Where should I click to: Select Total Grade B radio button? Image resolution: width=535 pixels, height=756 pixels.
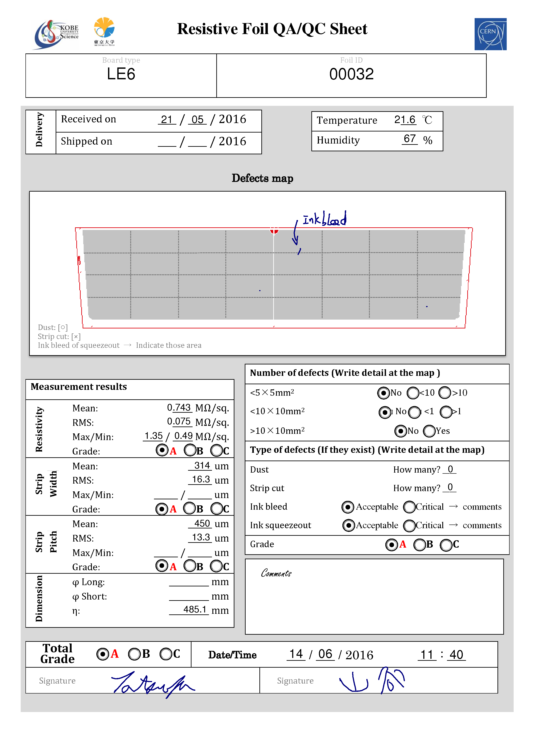tap(134, 654)
